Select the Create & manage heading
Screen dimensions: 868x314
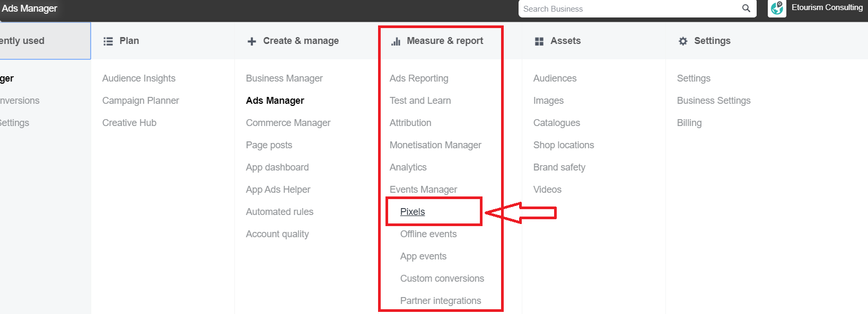point(301,41)
